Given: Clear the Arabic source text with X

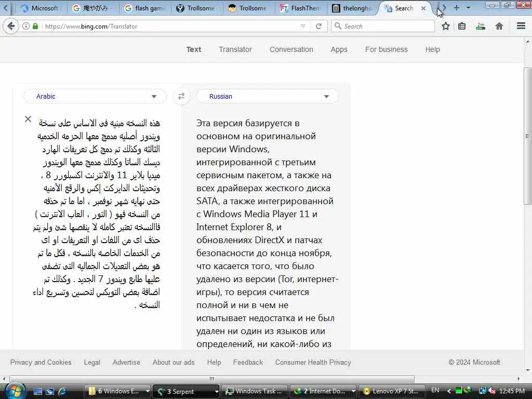Looking at the screenshot, I should coord(28,119).
